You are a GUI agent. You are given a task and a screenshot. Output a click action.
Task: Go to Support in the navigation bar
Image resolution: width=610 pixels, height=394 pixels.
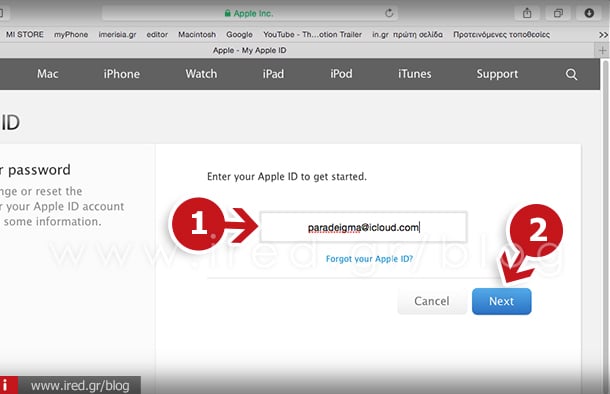tap(497, 74)
